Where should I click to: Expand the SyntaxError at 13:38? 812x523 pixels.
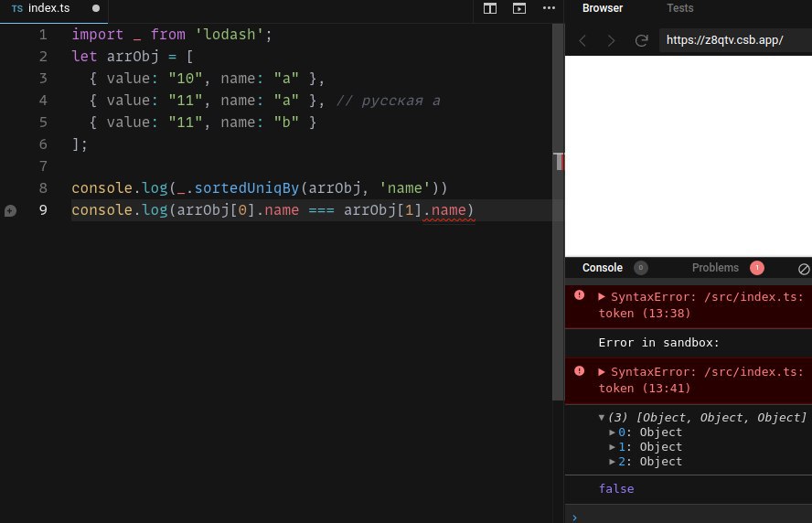point(602,297)
